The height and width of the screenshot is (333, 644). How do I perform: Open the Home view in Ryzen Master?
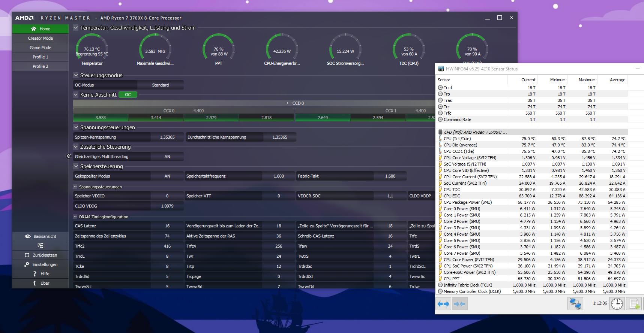coord(41,29)
